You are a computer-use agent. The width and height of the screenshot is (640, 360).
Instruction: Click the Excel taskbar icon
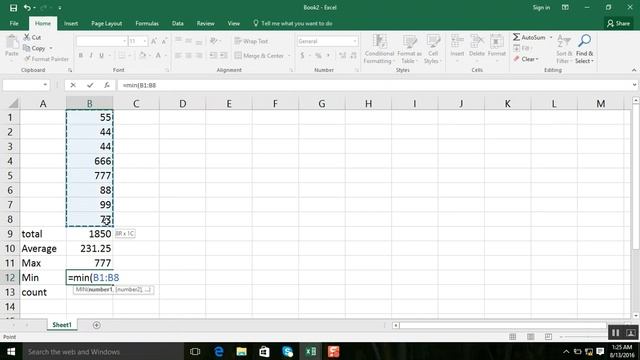click(311, 351)
